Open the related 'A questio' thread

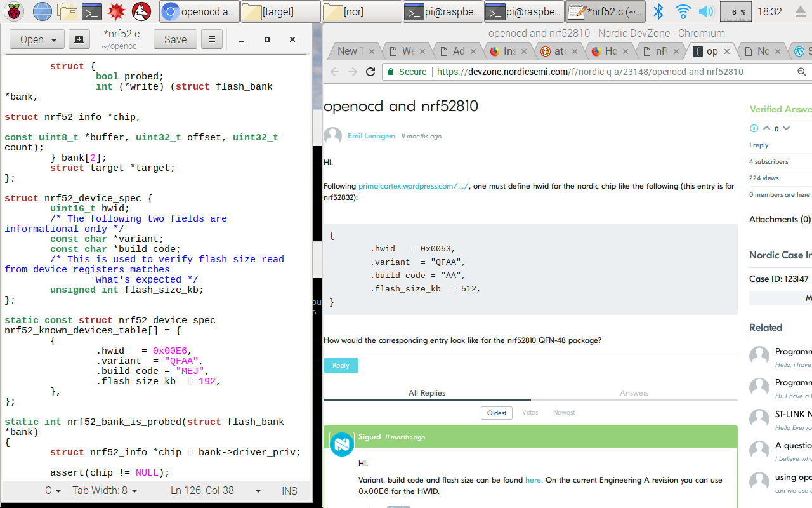click(x=793, y=445)
